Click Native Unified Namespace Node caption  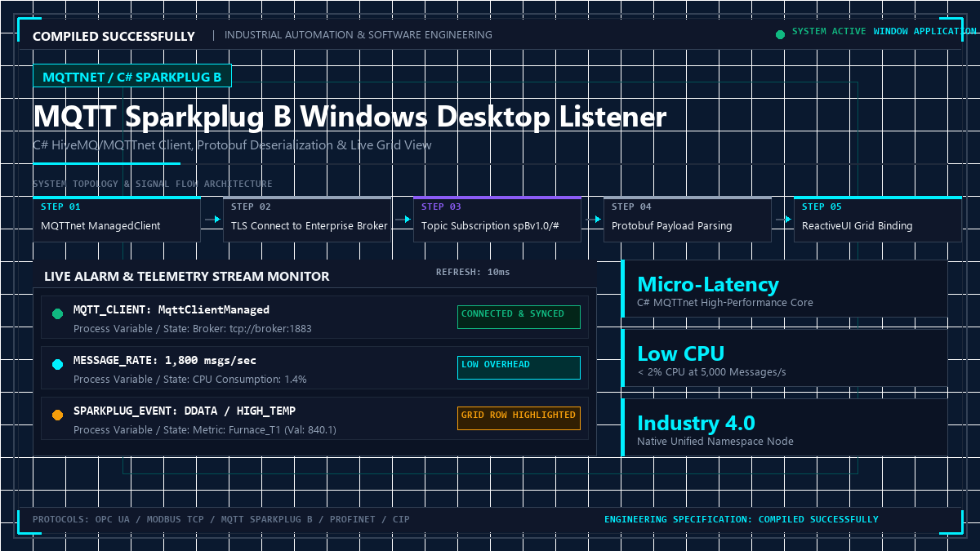pos(715,441)
